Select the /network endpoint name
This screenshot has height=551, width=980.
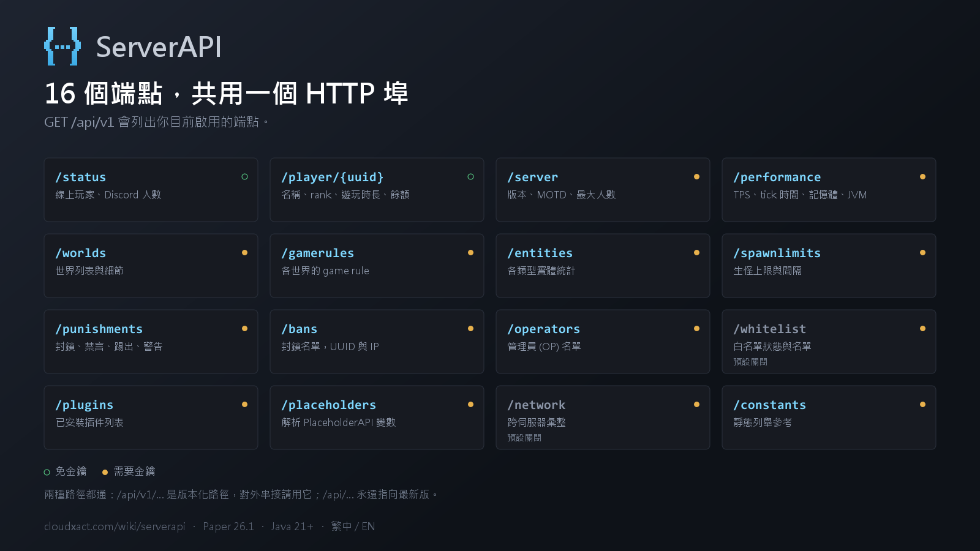tap(536, 405)
